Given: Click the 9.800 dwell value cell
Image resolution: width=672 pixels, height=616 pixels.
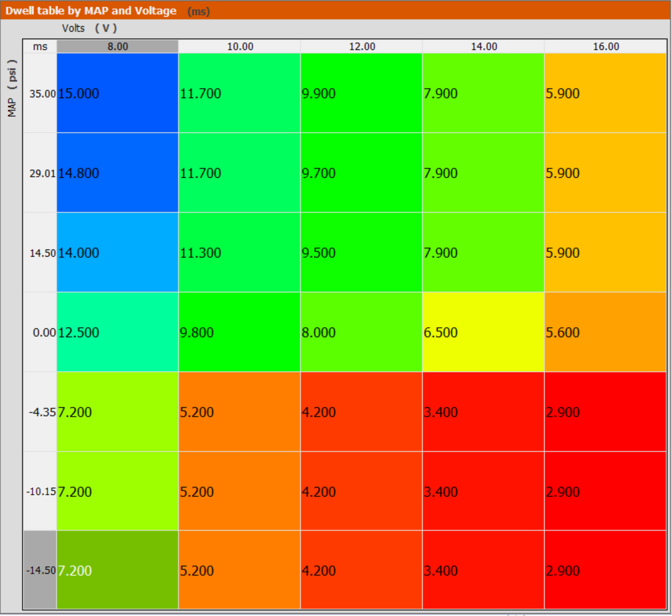Looking at the screenshot, I should (x=239, y=332).
